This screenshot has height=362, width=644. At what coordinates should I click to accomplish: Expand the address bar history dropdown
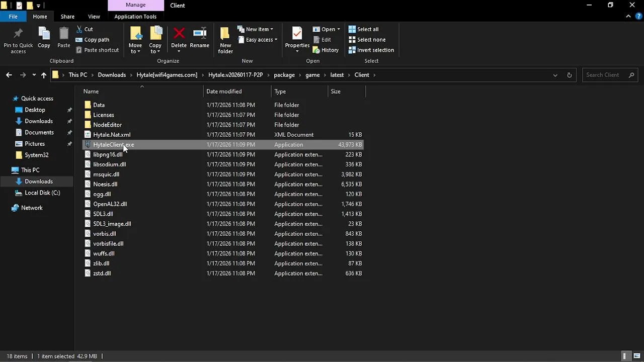(x=555, y=75)
